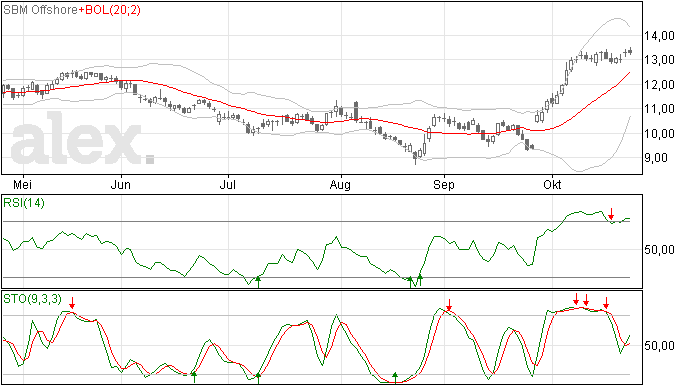The image size is (690, 387).
Task: Click the 13,00 price axis label
Action: click(x=659, y=60)
